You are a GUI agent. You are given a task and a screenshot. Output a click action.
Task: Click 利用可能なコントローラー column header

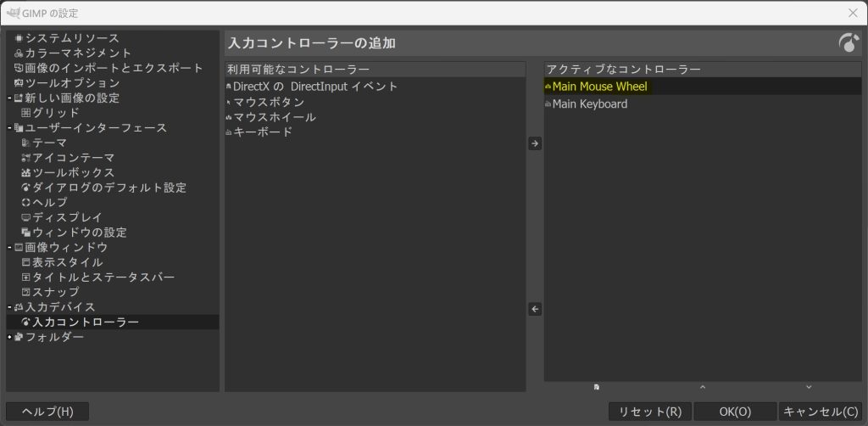coord(375,70)
